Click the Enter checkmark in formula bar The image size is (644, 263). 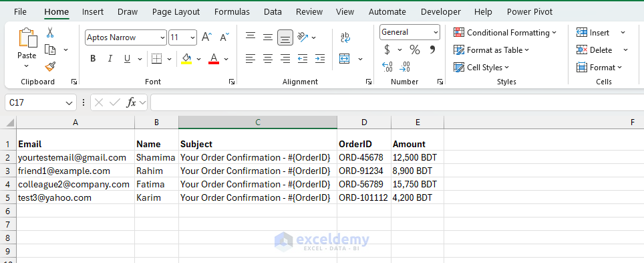(115, 102)
